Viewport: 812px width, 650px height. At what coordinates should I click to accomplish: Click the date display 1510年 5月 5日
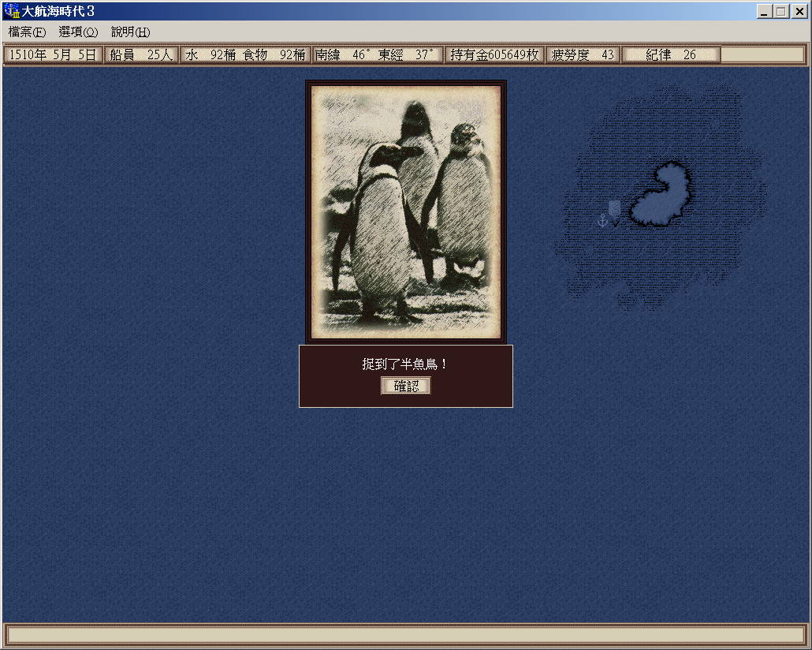click(x=53, y=54)
